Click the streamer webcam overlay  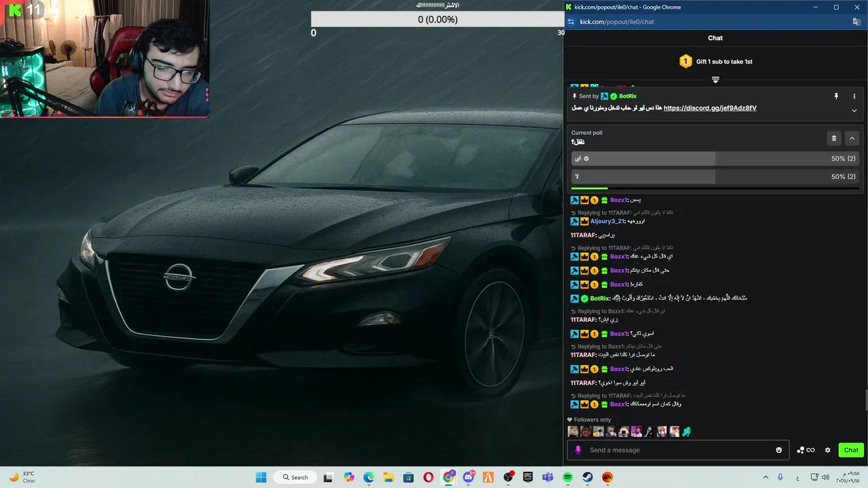click(x=104, y=59)
